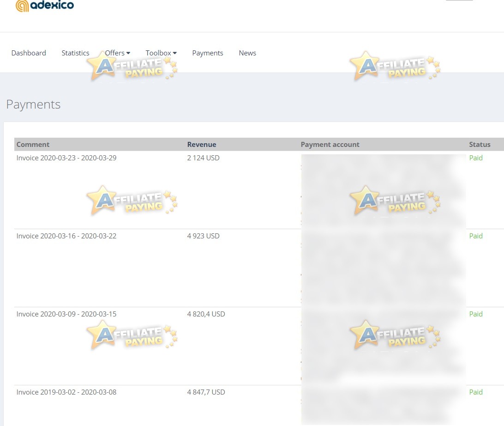Click Paid status for 4 847,7 USD invoice
This screenshot has height=426, width=504.
pos(476,392)
